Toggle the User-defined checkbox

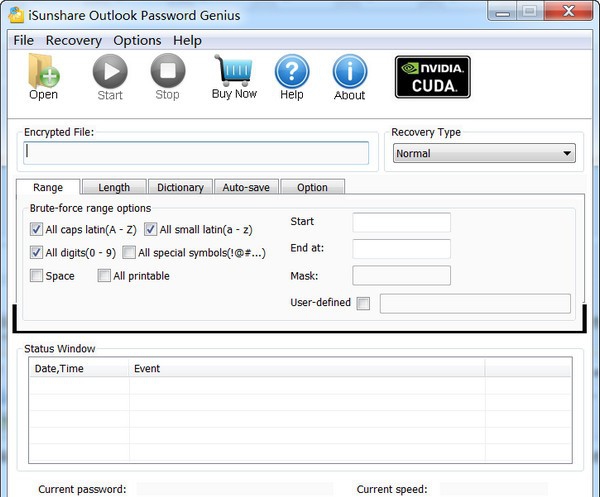coord(363,303)
